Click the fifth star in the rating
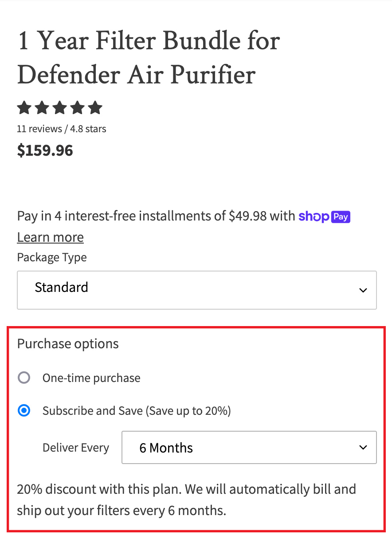The width and height of the screenshot is (392, 543). [x=95, y=107]
